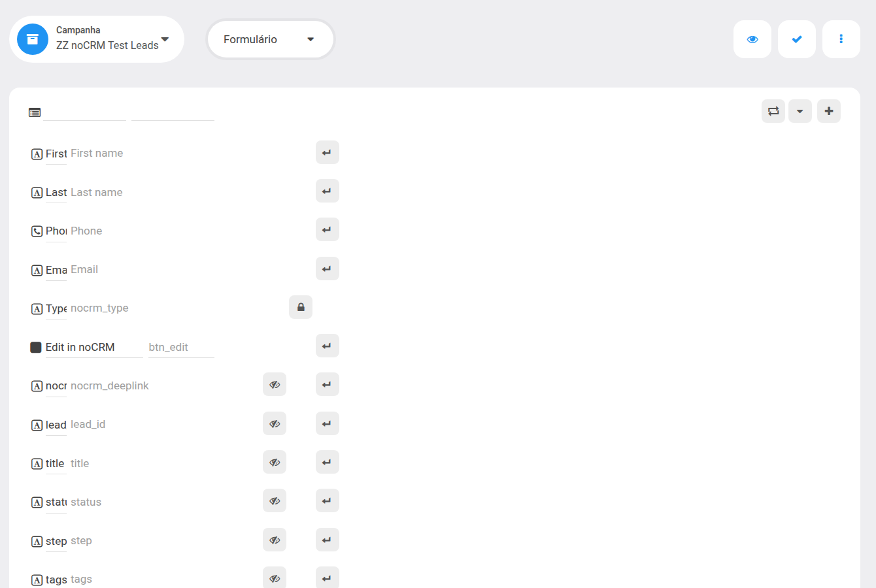Click the first empty form title field
This screenshot has height=588, width=876.
tap(85, 112)
